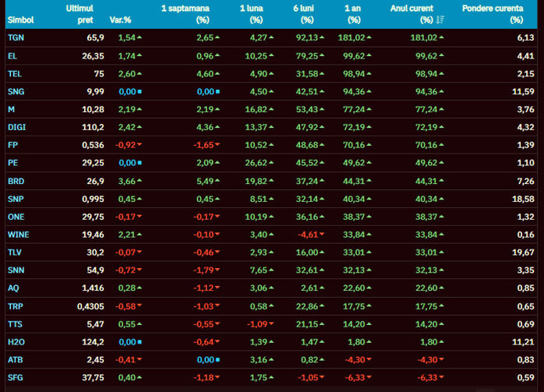Open the DIGI symbol link
Image resolution: width=544 pixels, height=392 pixels.
(x=16, y=127)
